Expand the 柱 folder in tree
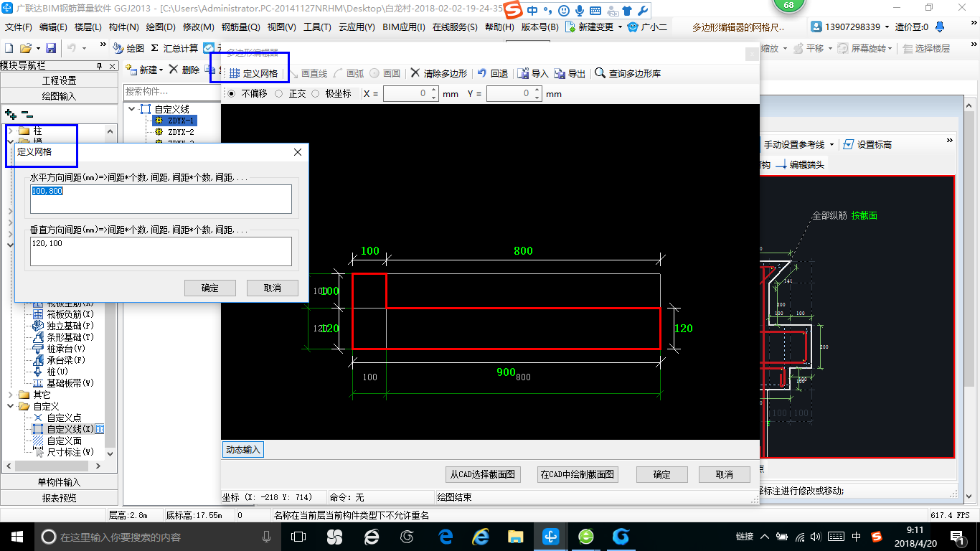980x551 pixels. pyautogui.click(x=11, y=131)
